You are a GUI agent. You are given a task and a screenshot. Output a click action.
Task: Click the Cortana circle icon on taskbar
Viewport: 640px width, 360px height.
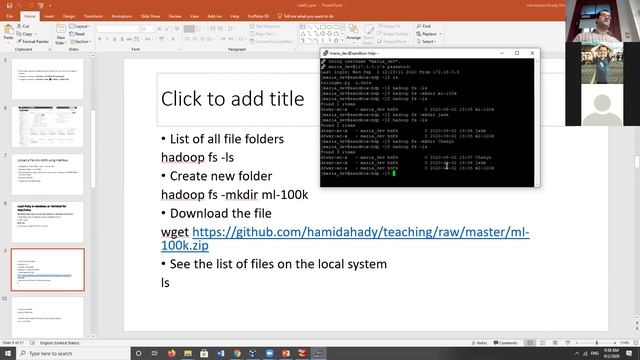coord(138,353)
